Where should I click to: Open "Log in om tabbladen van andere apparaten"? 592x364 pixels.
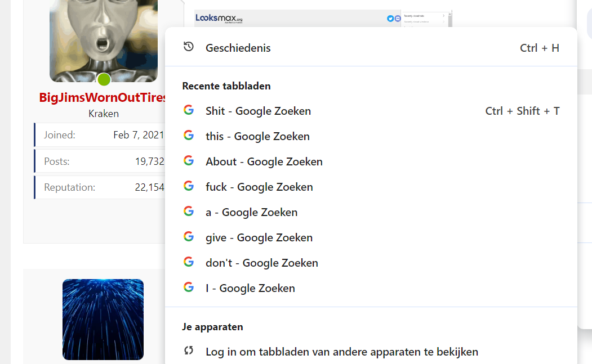pyautogui.click(x=341, y=352)
